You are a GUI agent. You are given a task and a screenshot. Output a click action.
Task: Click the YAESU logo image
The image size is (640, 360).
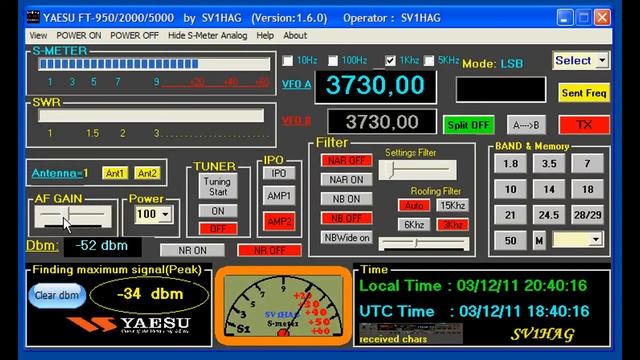click(x=129, y=325)
